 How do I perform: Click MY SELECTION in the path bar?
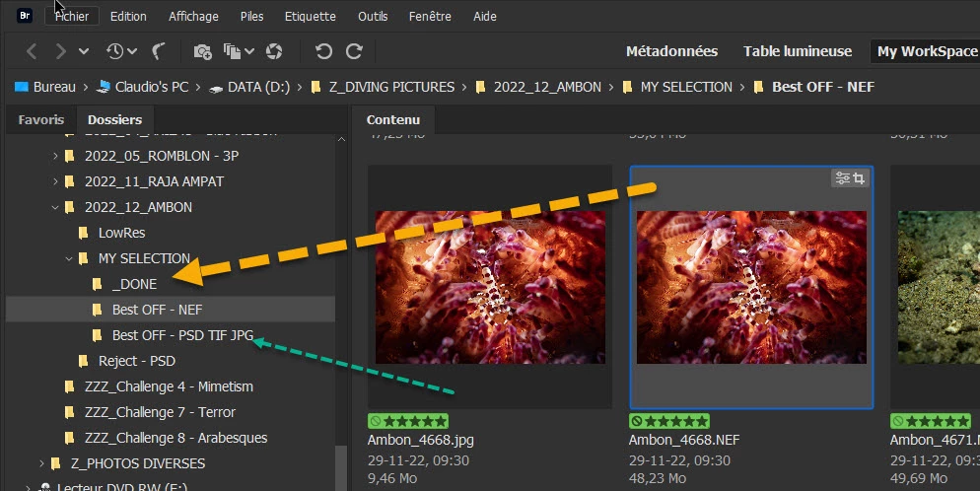pyautogui.click(x=686, y=87)
